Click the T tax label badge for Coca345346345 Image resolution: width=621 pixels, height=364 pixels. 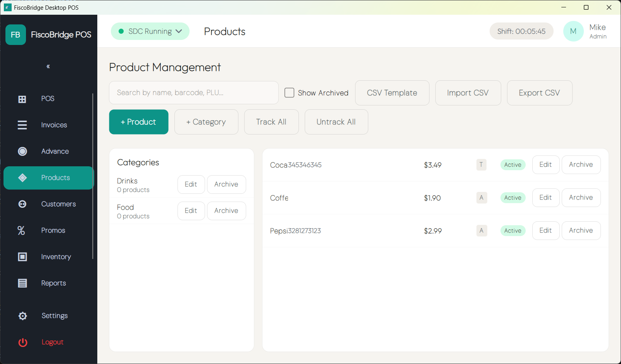click(481, 165)
